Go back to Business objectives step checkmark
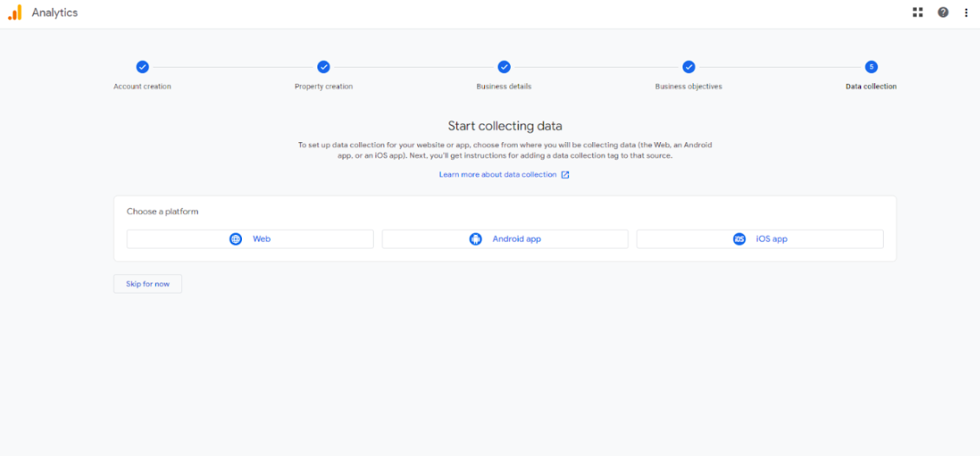The image size is (980, 456). (x=689, y=67)
